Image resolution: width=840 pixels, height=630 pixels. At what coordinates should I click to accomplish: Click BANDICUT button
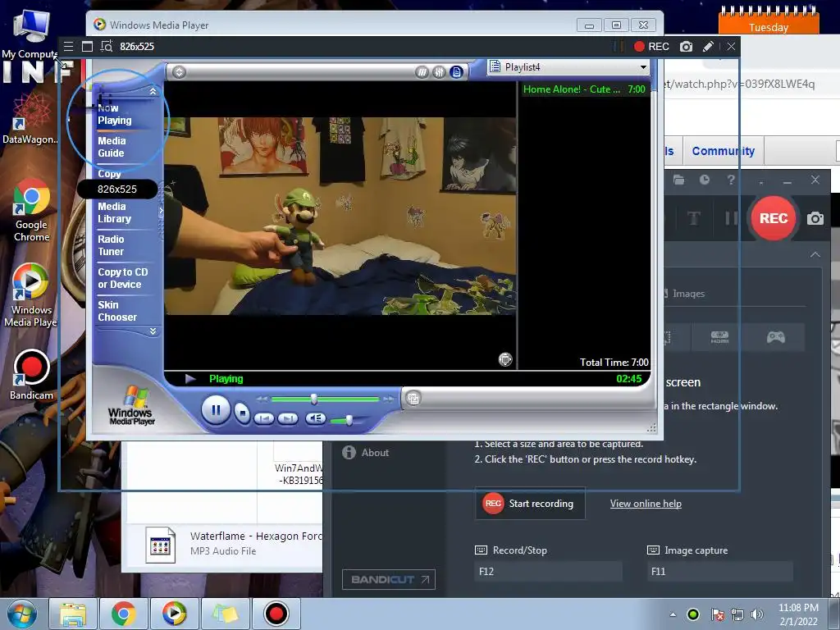388,580
